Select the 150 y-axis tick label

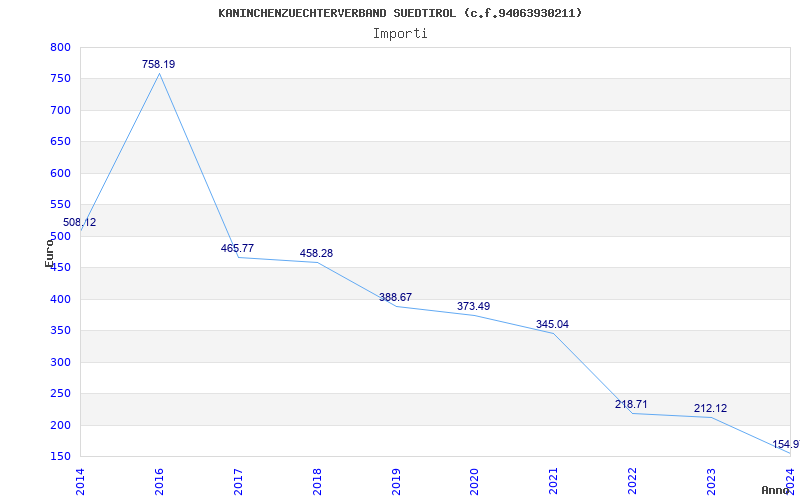(60, 456)
